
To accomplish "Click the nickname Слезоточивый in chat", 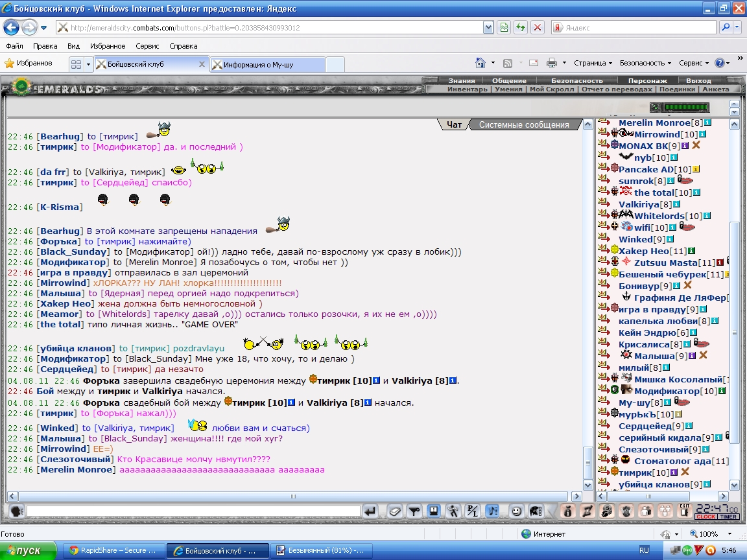I will click(x=75, y=459).
